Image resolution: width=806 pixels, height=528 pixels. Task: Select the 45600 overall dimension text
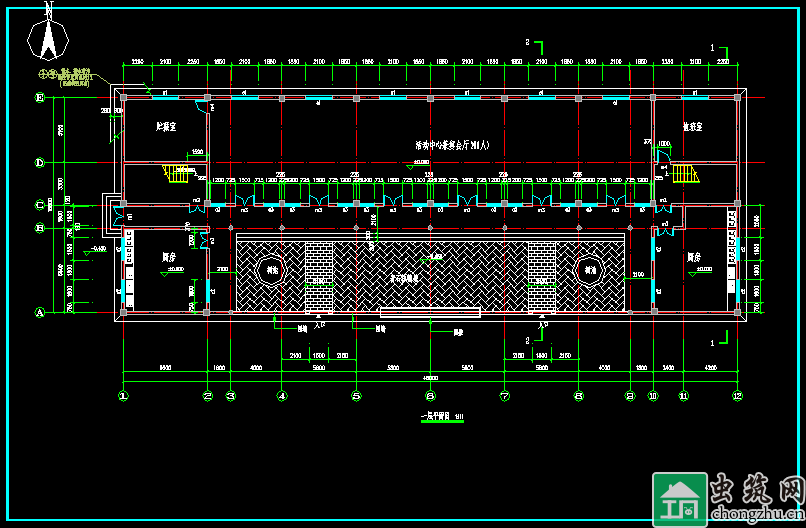pos(430,377)
